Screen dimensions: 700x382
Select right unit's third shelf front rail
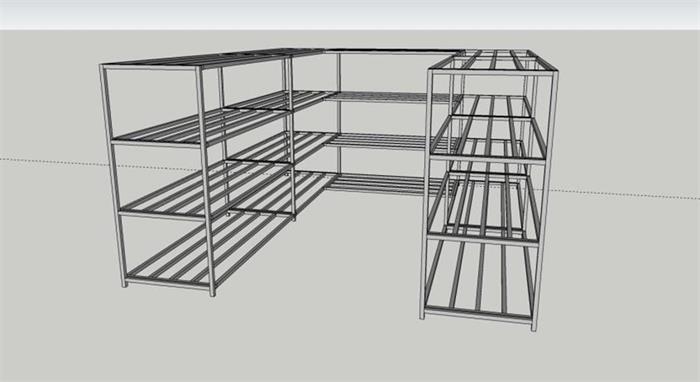click(483, 239)
